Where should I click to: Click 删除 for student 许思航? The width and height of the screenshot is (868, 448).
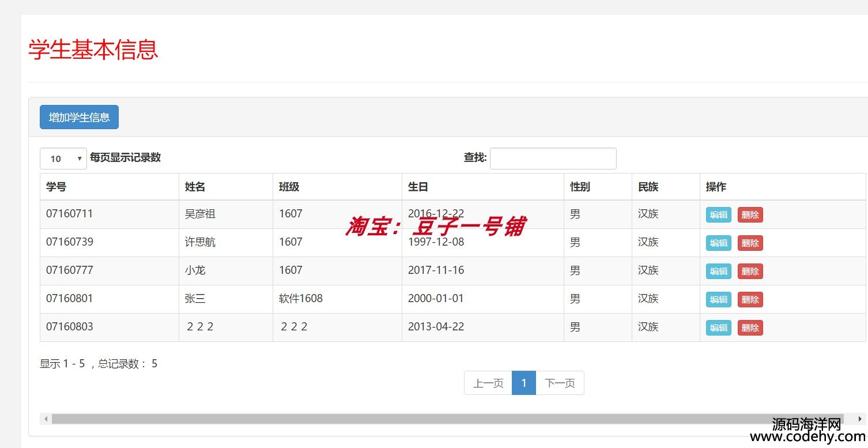coord(750,243)
